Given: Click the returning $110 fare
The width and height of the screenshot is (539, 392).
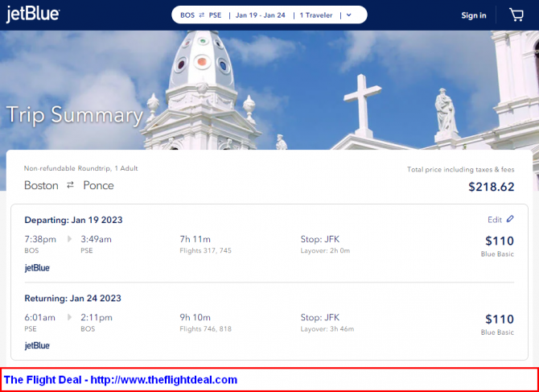Looking at the screenshot, I should click(x=500, y=319).
